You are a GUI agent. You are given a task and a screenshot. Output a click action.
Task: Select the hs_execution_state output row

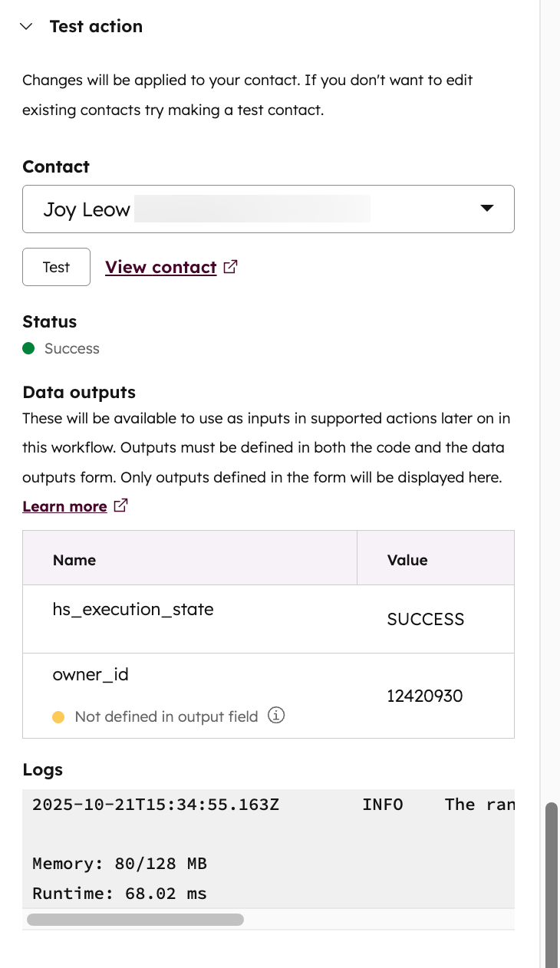tap(133, 610)
